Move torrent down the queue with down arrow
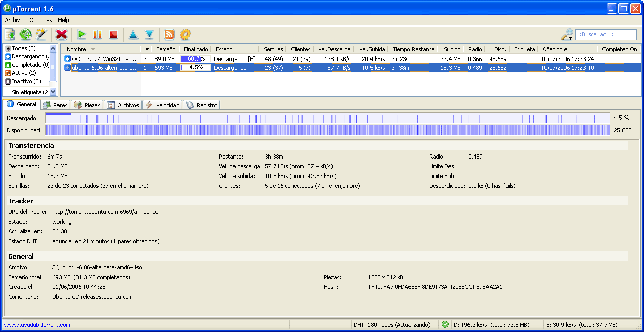This screenshot has height=332, width=644. click(x=149, y=34)
